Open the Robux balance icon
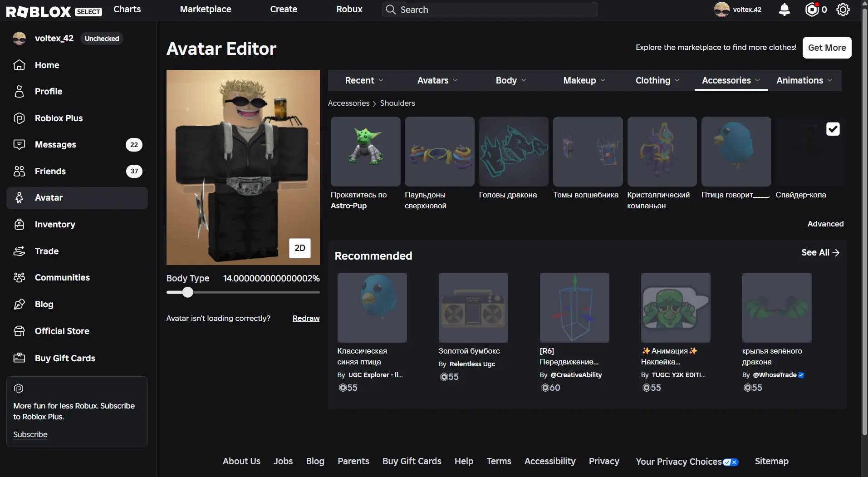This screenshot has height=477, width=868. point(812,10)
